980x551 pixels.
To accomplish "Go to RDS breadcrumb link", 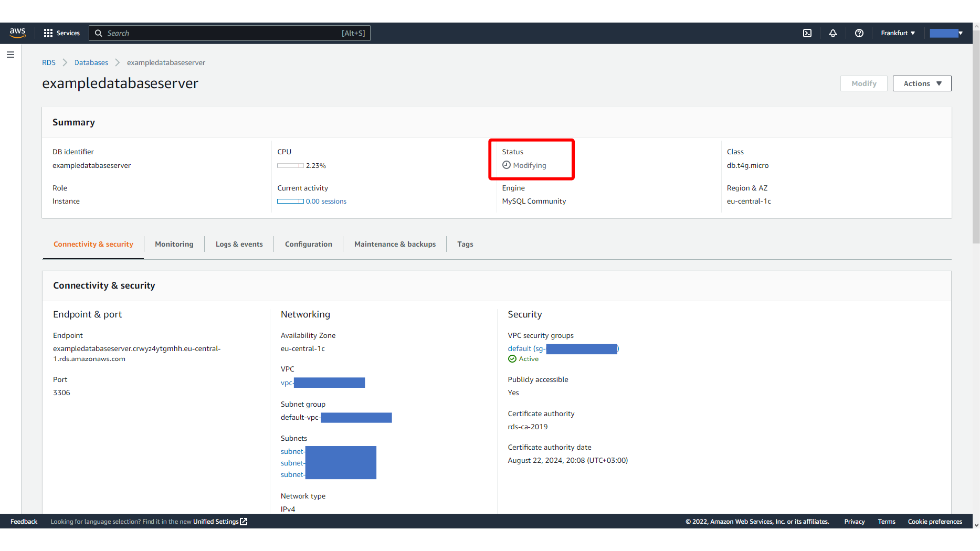I will click(x=49, y=62).
